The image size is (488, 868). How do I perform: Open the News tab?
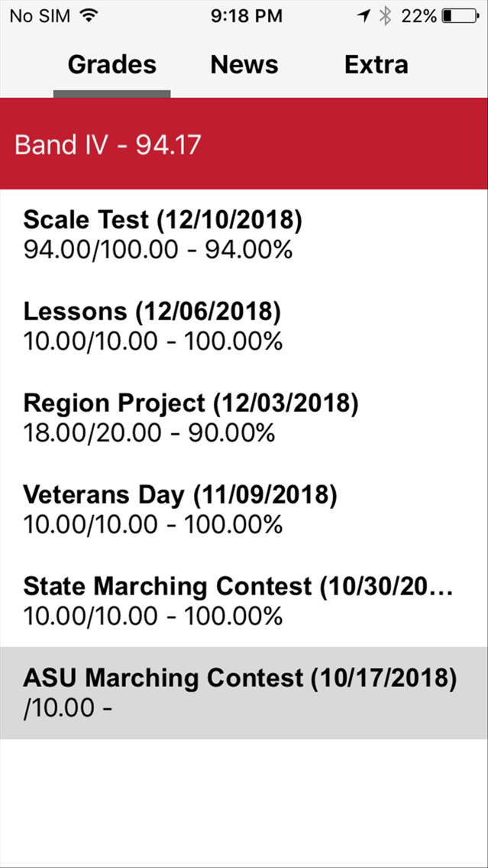(x=244, y=65)
